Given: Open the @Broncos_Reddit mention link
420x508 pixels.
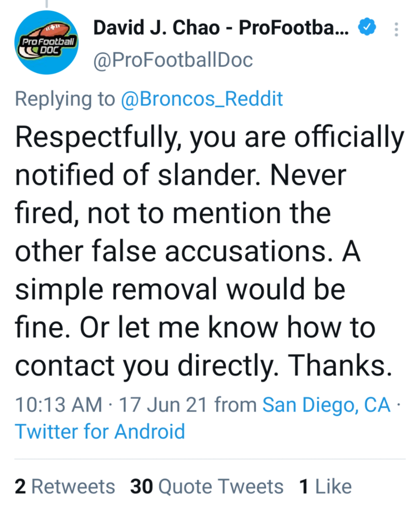Looking at the screenshot, I should click(202, 99).
